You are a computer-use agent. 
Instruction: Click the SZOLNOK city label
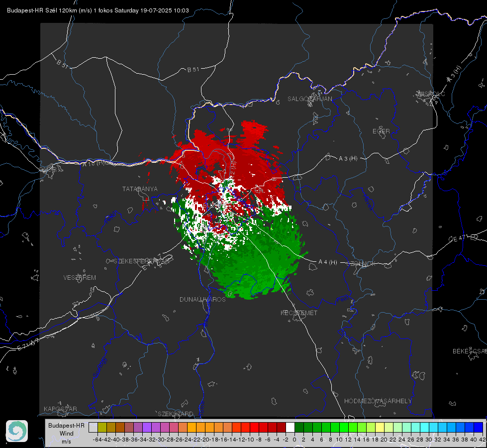pos(361,264)
